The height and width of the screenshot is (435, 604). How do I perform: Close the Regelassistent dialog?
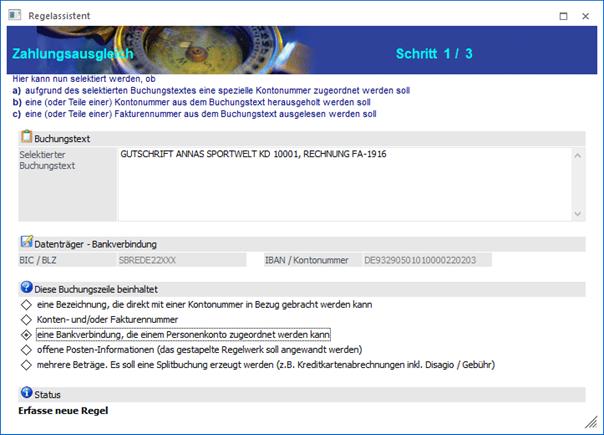coord(587,16)
